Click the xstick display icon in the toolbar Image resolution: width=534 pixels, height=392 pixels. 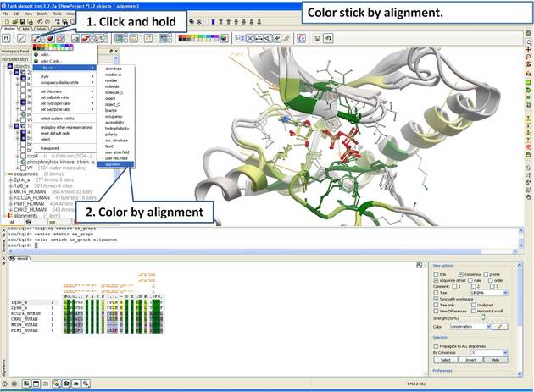pos(37,38)
